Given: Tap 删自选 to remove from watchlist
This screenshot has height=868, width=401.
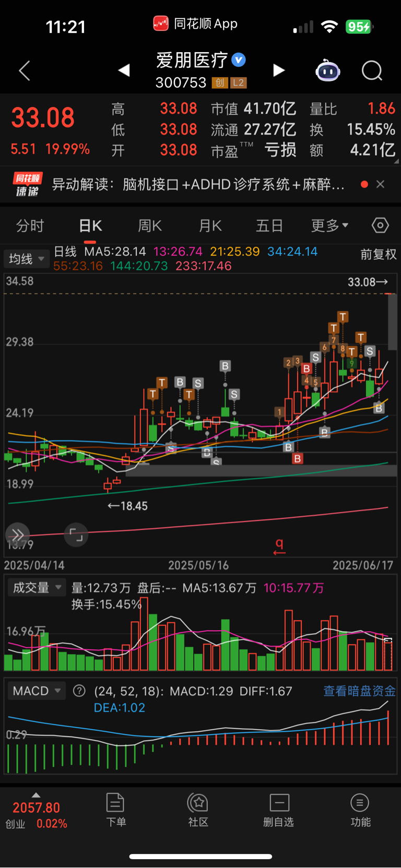Looking at the screenshot, I should [279, 810].
